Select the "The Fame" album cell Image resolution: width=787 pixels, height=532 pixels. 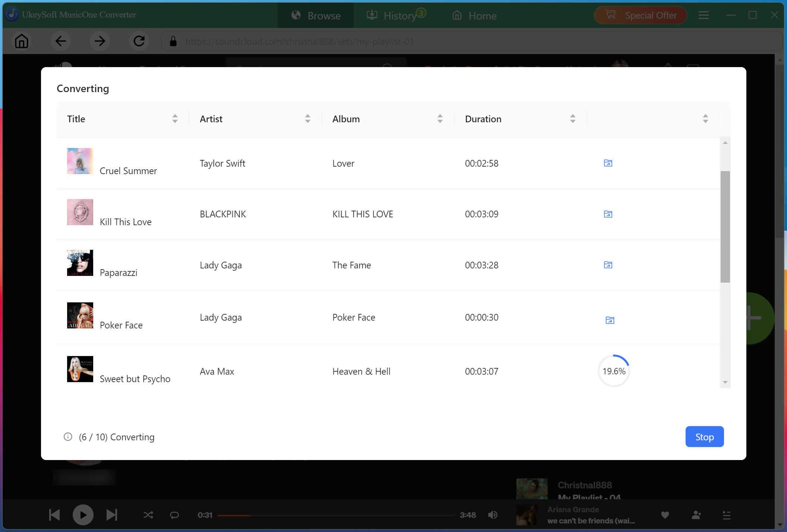tap(352, 265)
